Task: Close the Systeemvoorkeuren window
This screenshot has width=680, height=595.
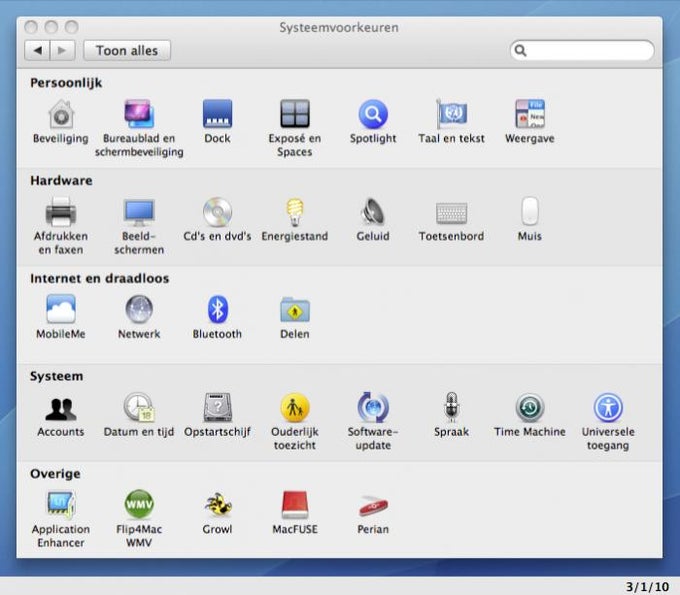Action: point(31,27)
